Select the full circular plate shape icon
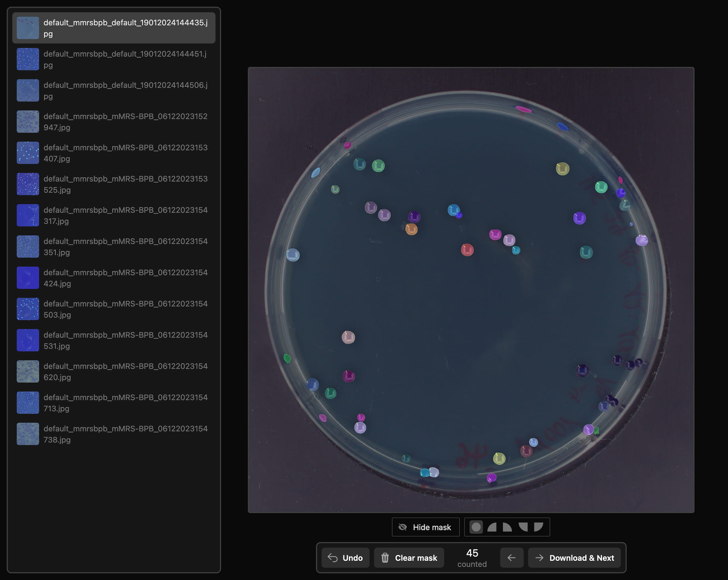 pyautogui.click(x=476, y=527)
